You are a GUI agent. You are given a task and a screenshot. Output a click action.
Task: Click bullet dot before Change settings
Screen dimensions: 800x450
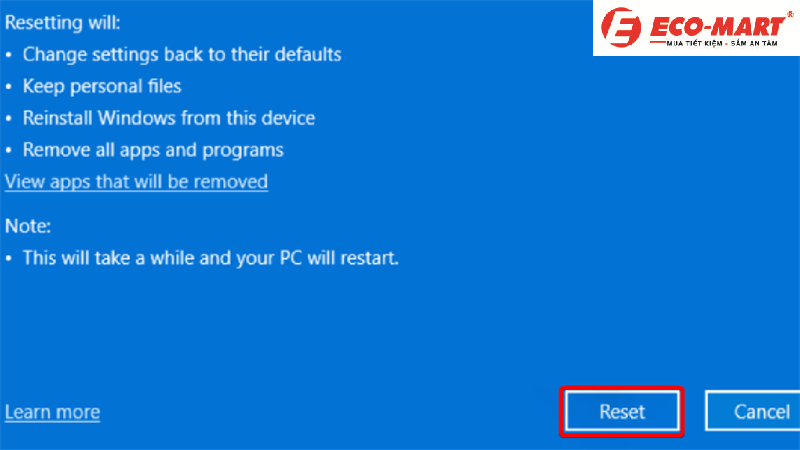pos(9,55)
